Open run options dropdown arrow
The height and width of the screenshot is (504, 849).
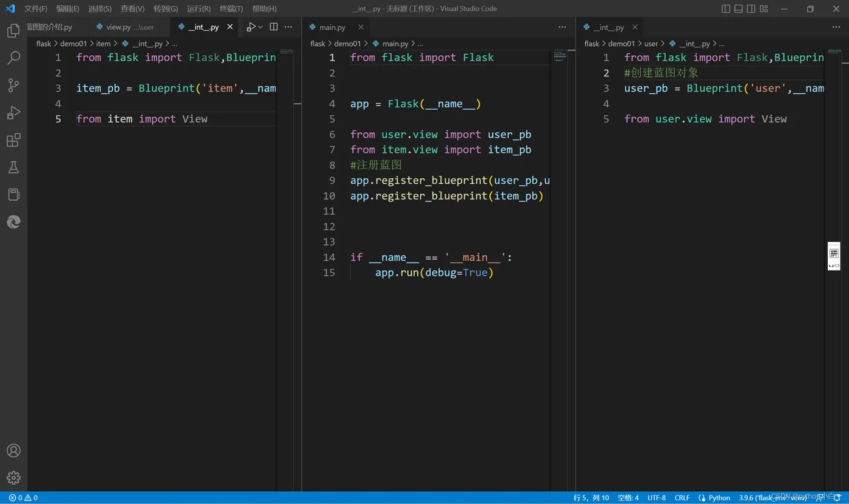[261, 27]
